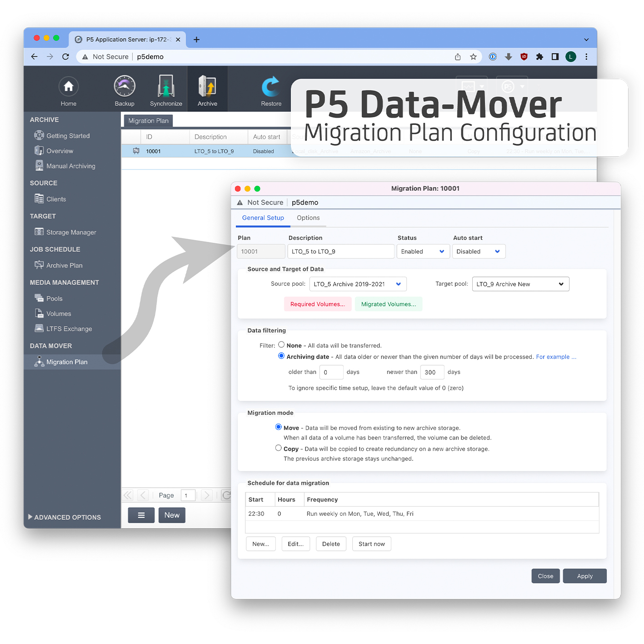
Task: Click the Synchronize toolbar icon
Action: pos(166,87)
